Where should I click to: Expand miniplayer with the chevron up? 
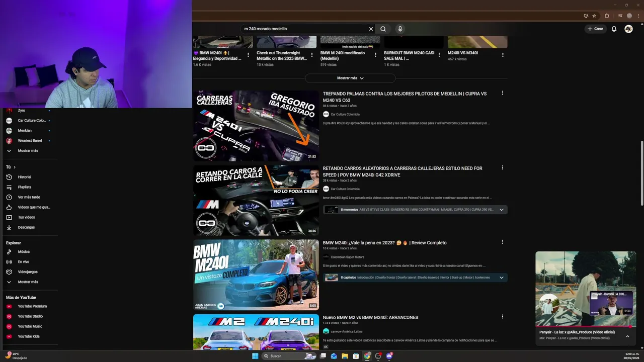tap(627, 336)
